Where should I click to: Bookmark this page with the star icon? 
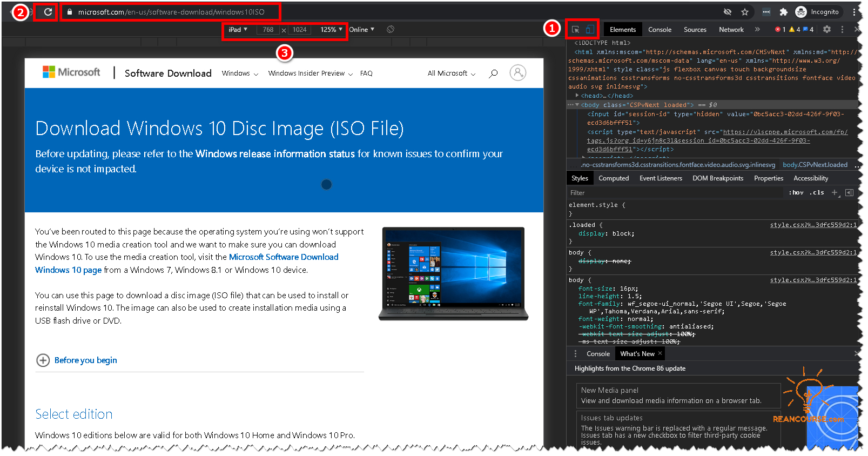click(x=745, y=12)
